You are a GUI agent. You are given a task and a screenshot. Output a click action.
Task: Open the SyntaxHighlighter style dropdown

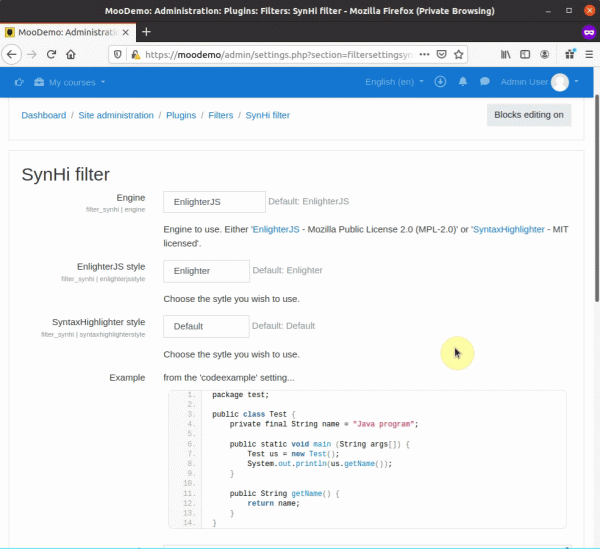coord(206,326)
